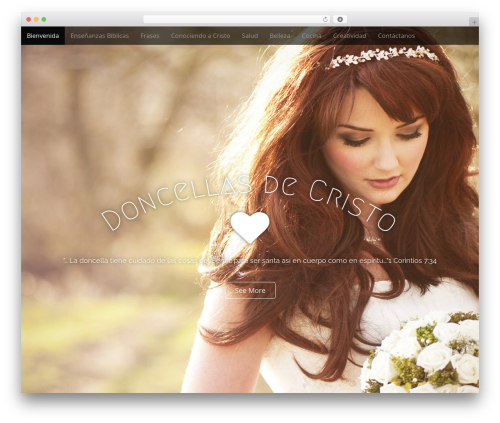Navigate to the Belleza page
500x423 pixels.
point(280,36)
